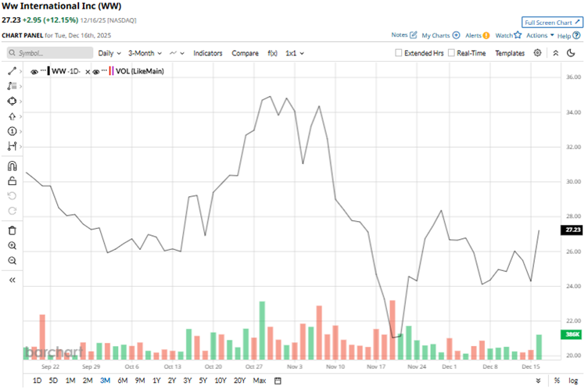Zoom in on the chart
The height and width of the screenshot is (389, 588).
[x=12, y=245]
